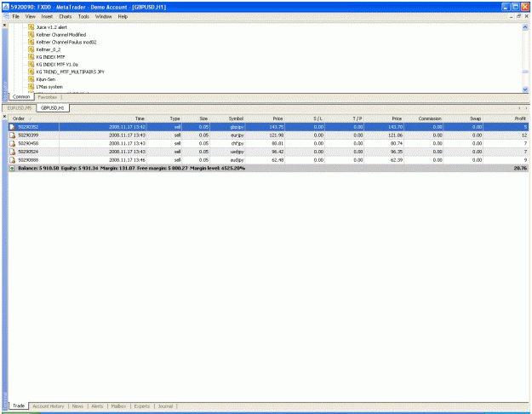
Task: Select KG INDEX MTF indicator icon
Action: tap(31, 57)
